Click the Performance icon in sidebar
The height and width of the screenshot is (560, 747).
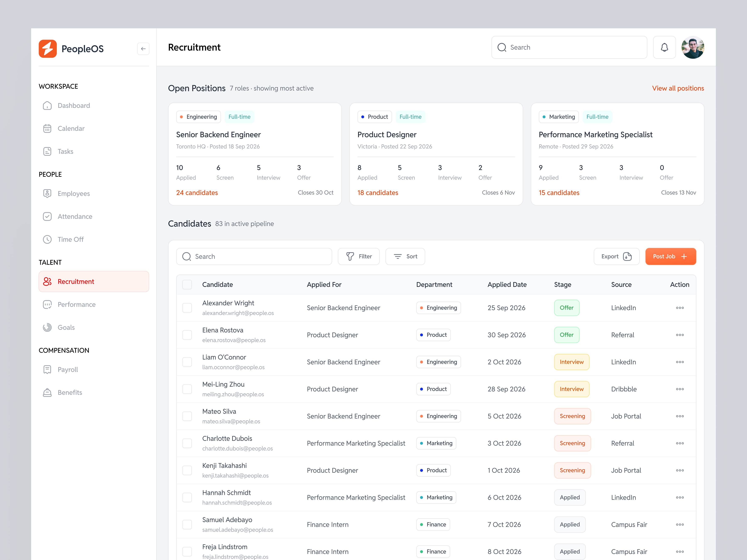47,304
